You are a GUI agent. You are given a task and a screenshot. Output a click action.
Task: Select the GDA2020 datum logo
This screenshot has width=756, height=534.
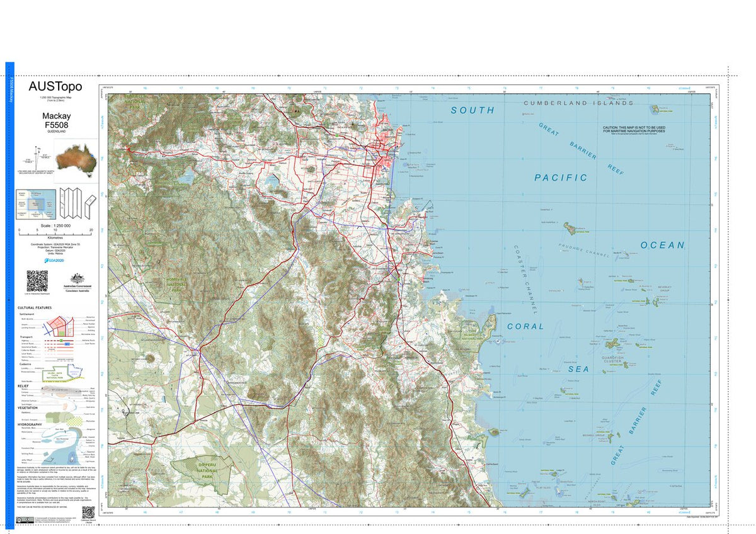55,260
